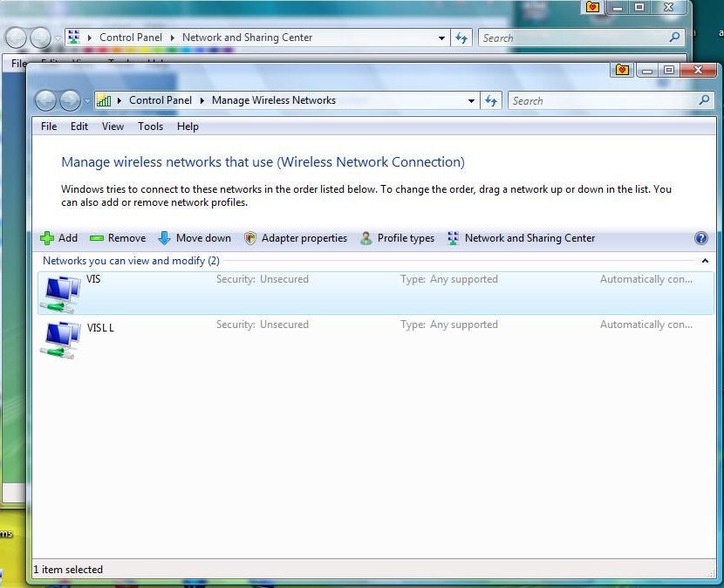Open the Help menu
Viewport: 724px width, 588px height.
pyautogui.click(x=188, y=126)
